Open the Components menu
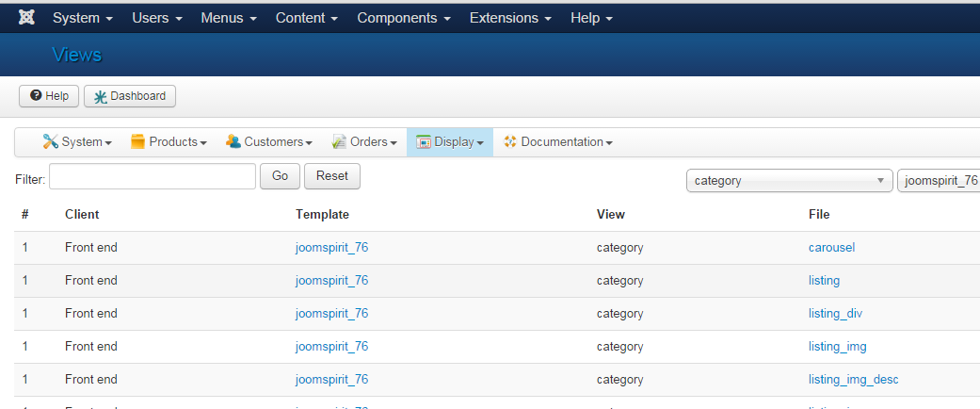 point(403,18)
